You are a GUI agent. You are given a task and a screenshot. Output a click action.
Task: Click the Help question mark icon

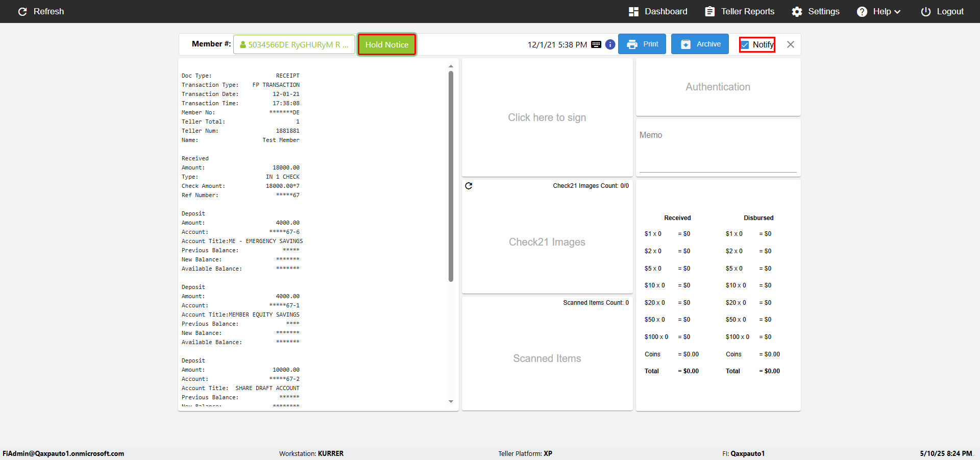pos(862,11)
